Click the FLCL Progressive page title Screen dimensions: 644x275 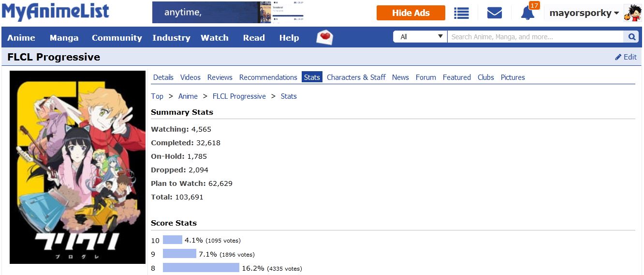tap(54, 57)
